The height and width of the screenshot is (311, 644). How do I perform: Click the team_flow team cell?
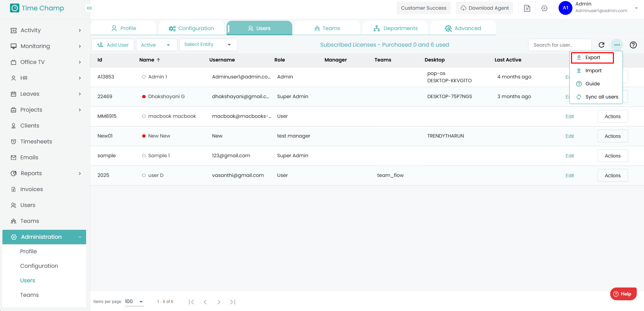click(390, 176)
